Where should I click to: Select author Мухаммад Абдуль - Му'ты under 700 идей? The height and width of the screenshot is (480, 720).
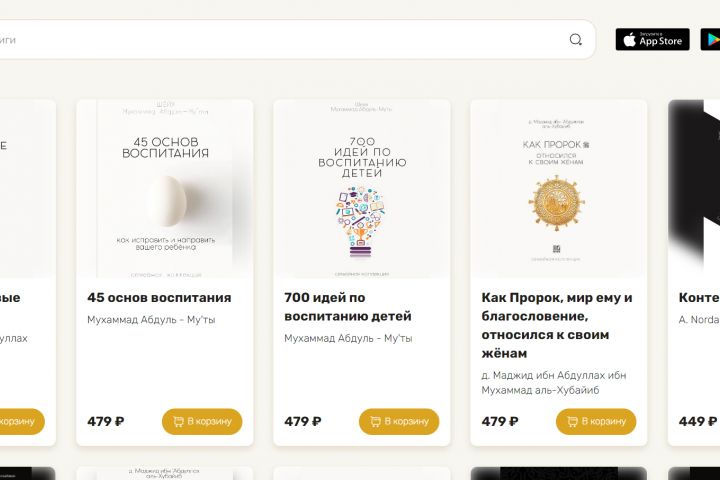point(348,338)
